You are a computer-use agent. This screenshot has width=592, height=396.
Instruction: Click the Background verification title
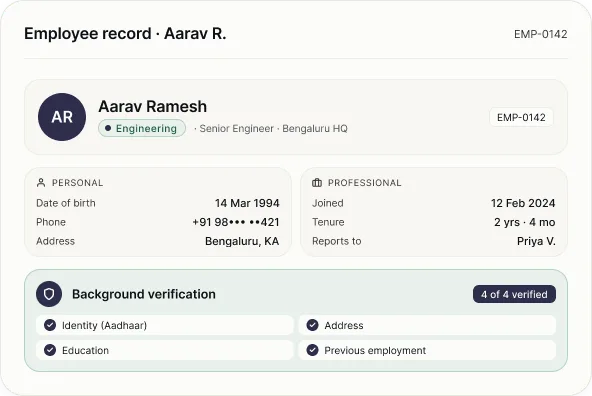(144, 294)
